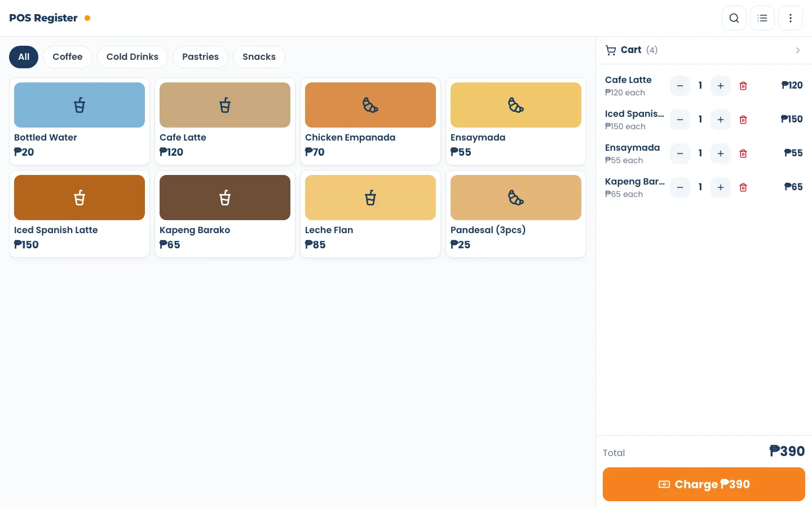Tap the Iced Spanish Latte product image
This screenshot has height=508, width=812.
(80, 198)
